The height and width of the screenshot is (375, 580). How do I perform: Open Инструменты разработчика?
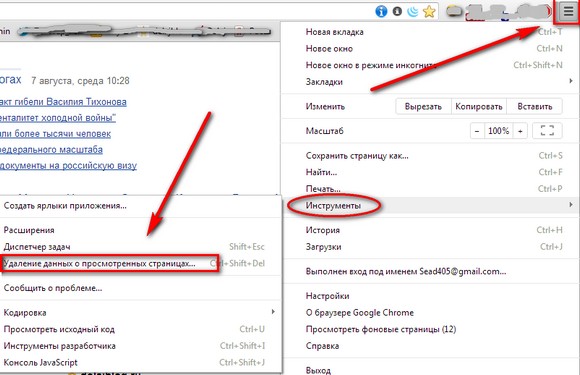140,346
